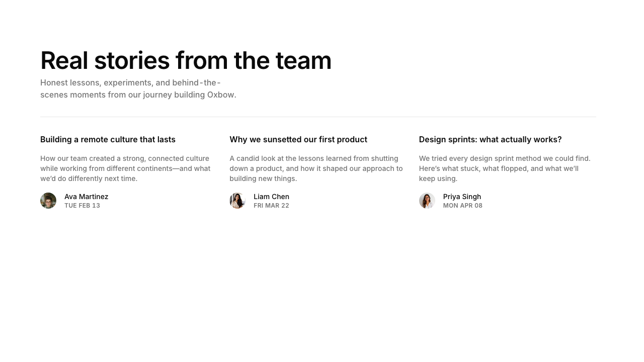Click the sunsetted product article description
Viewport: 644px width, 362px height.
316,168
